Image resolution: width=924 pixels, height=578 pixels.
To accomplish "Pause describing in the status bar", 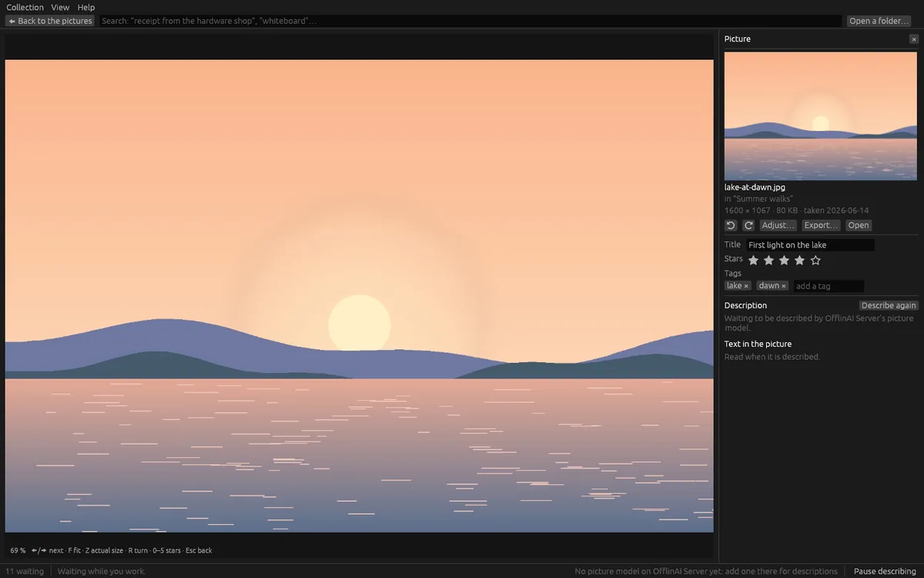I will [885, 571].
